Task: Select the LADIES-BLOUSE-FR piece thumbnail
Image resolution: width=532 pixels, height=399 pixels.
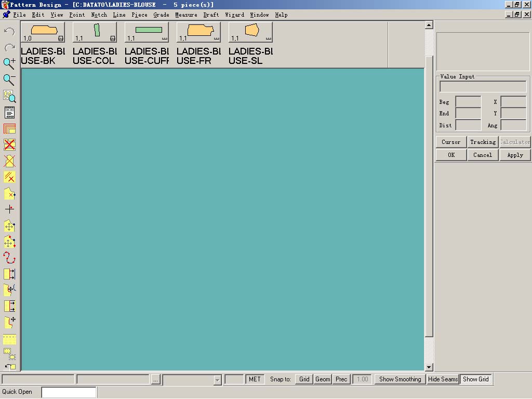Action: point(198,32)
